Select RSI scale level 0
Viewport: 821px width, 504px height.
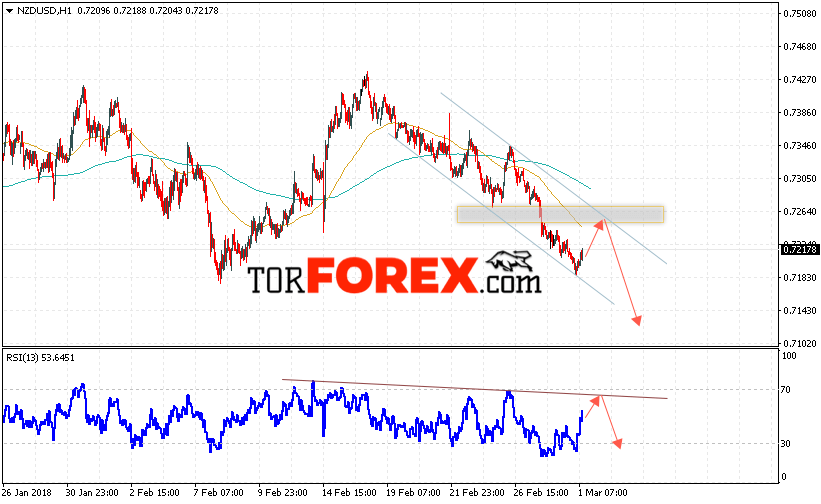(784, 476)
